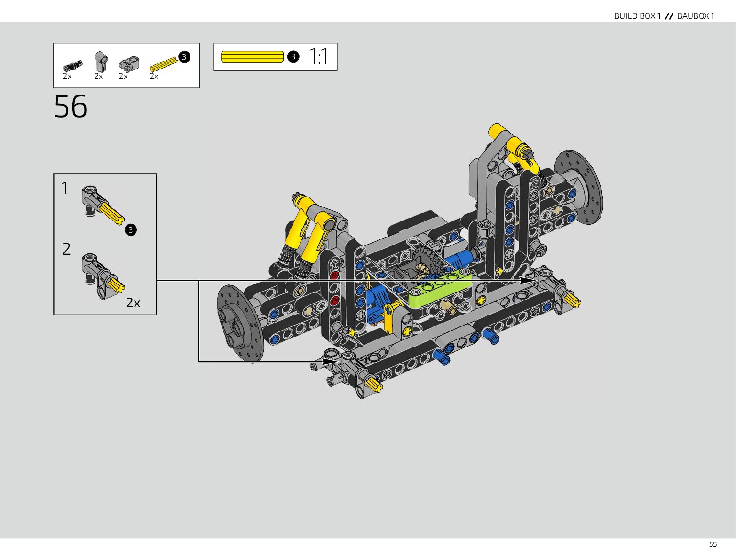Click the BUILD BOX 1 header text
The image size is (736, 560).
coord(637,16)
